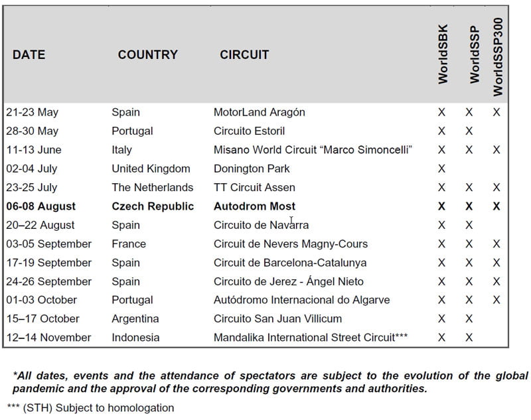Image resolution: width=531 pixels, height=420 pixels.
Task: Select the 06-08 August date cell
Action: pos(41,206)
